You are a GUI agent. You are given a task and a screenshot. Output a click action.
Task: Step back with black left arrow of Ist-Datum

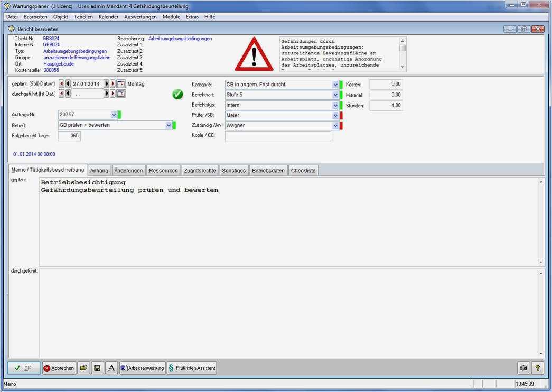click(68, 94)
